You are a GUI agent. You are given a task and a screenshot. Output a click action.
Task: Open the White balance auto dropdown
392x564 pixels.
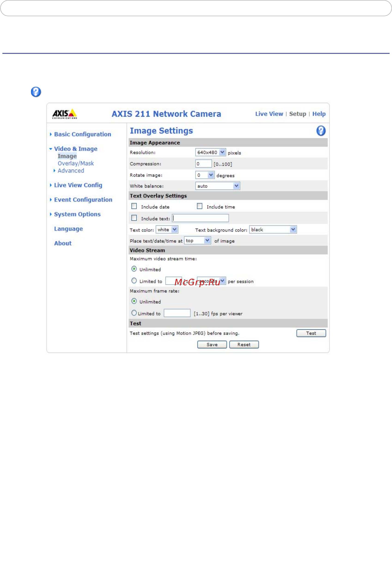[x=218, y=186]
